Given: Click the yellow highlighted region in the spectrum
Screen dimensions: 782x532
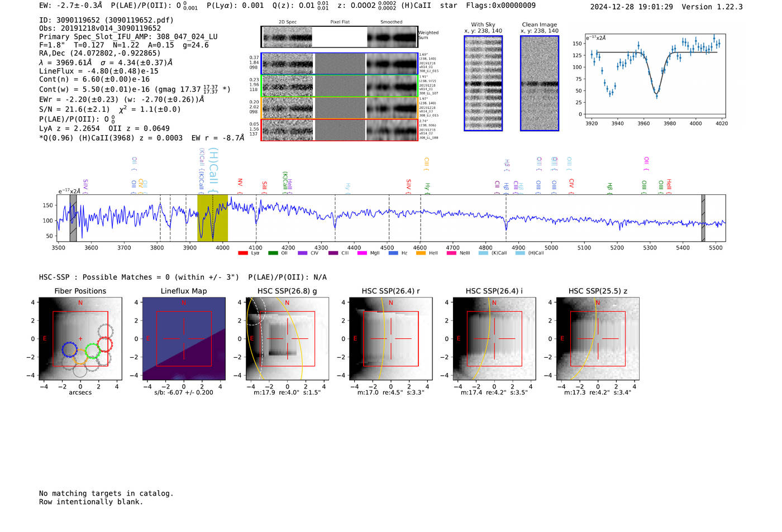Looking at the screenshot, I should tap(212, 218).
